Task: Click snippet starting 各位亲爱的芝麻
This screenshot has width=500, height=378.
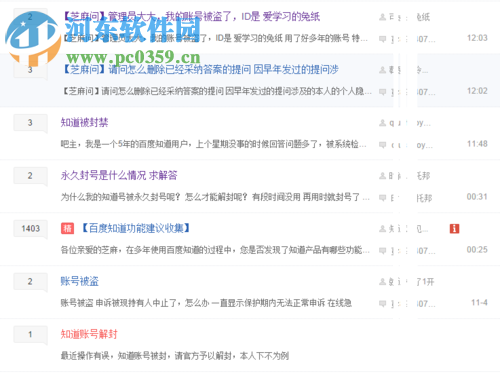Action: click(215, 250)
